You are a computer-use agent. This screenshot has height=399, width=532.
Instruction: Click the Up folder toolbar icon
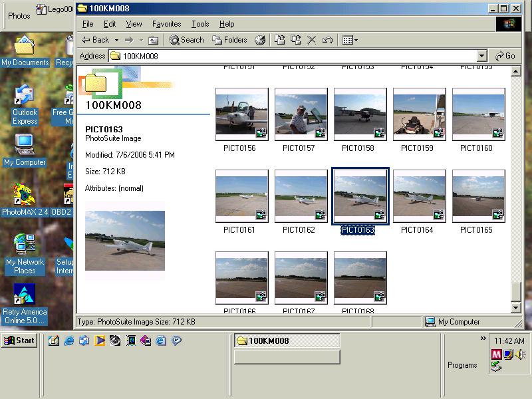(153, 40)
